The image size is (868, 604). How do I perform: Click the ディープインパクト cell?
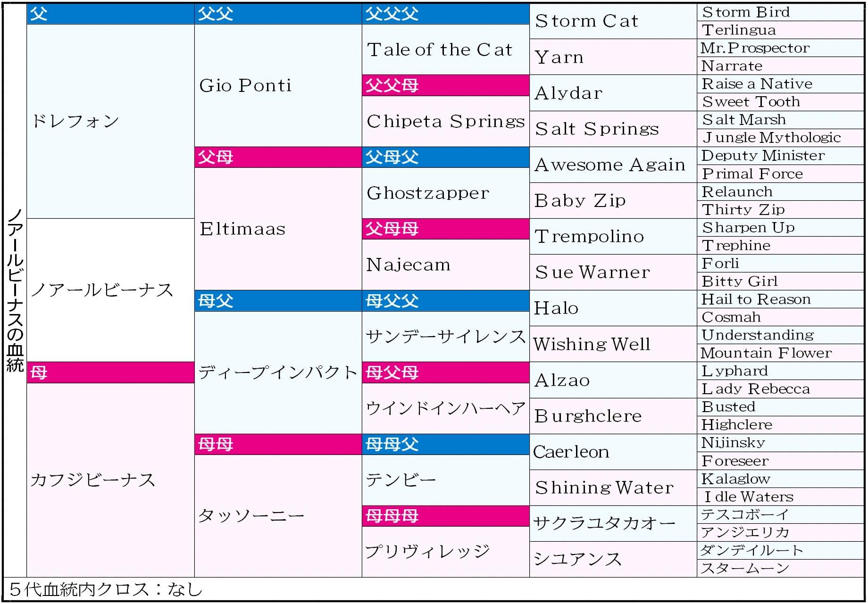click(277, 372)
